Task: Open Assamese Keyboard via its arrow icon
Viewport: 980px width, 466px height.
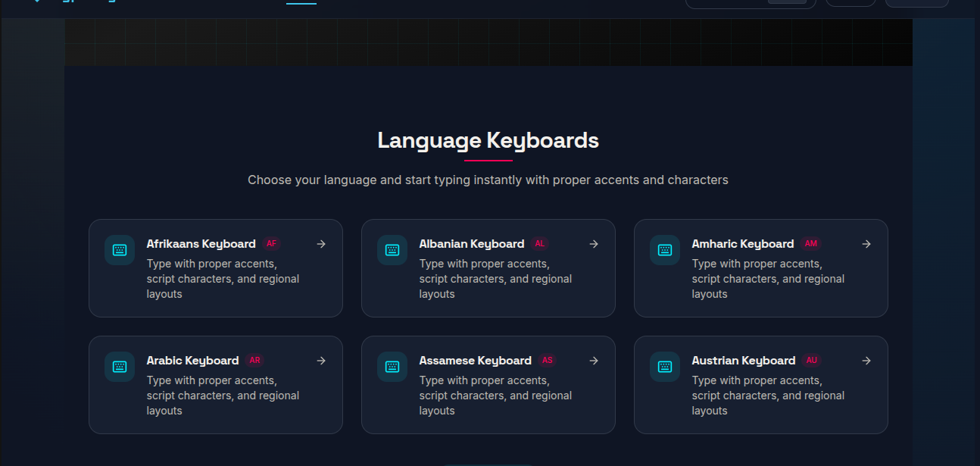Action: (x=594, y=361)
